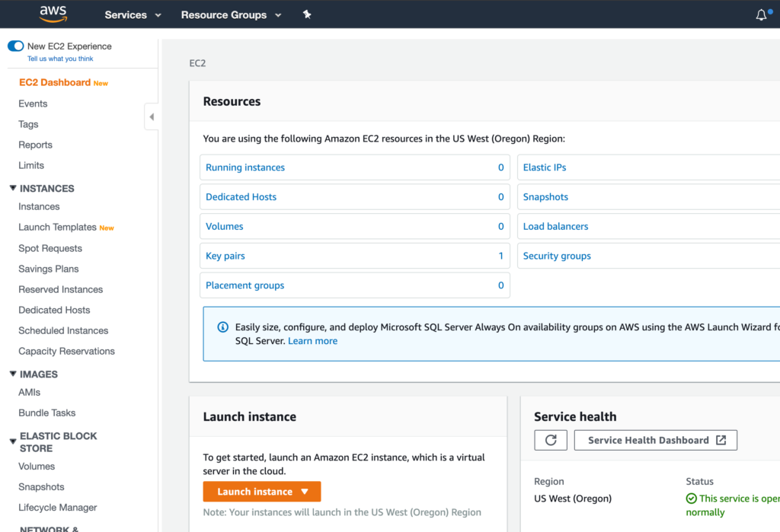Click Learn more in the SQL Server banner
Image resolution: width=780 pixels, height=532 pixels.
pyautogui.click(x=313, y=341)
